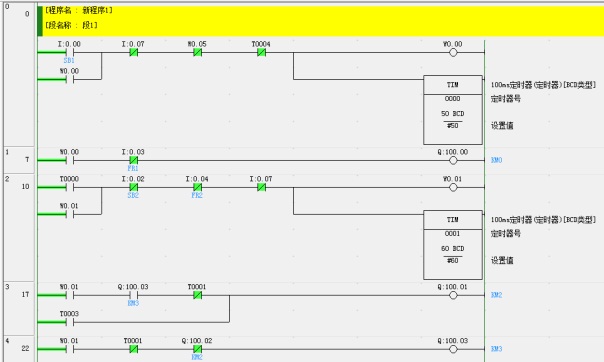Select rung 1 header at step 7
Image resolution: width=604 pixels, height=362 pixels.
pyautogui.click(x=19, y=160)
